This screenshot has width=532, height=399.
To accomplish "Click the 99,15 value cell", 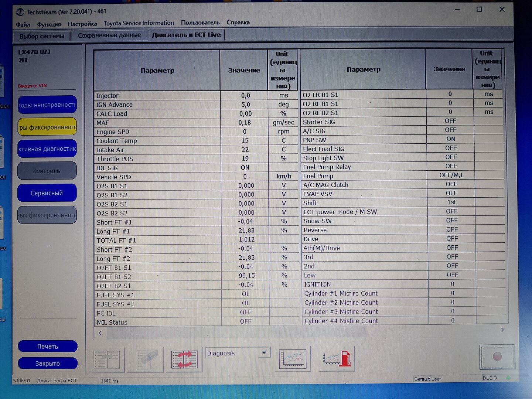I will 246,276.
